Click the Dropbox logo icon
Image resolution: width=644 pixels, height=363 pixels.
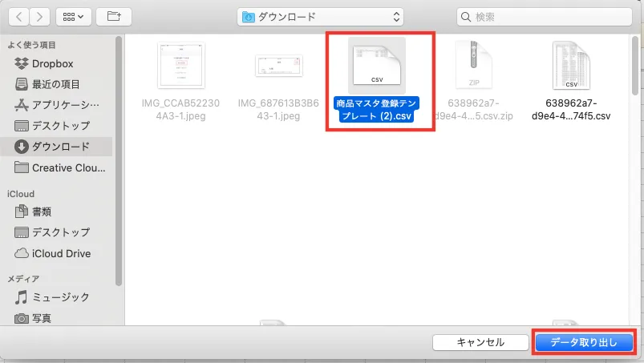[22, 63]
